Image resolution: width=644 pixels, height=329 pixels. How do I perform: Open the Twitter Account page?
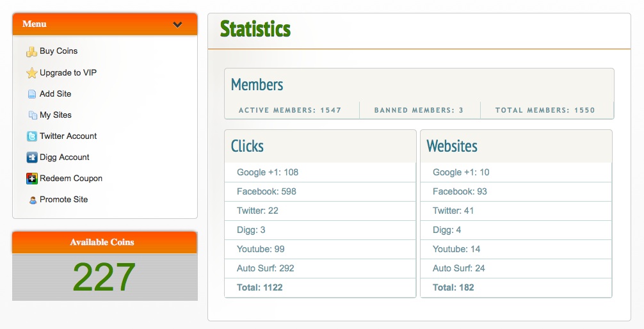pos(68,136)
